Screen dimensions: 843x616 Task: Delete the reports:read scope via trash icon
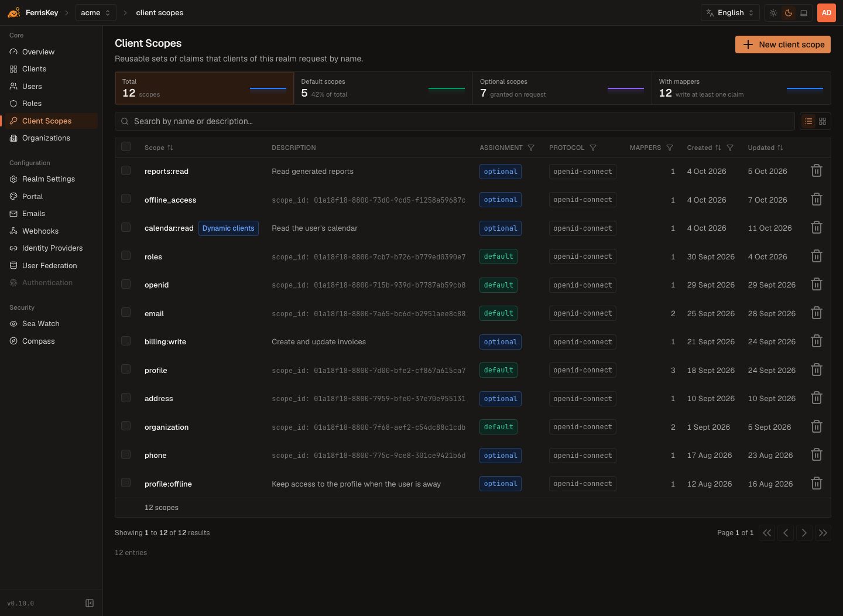(817, 171)
